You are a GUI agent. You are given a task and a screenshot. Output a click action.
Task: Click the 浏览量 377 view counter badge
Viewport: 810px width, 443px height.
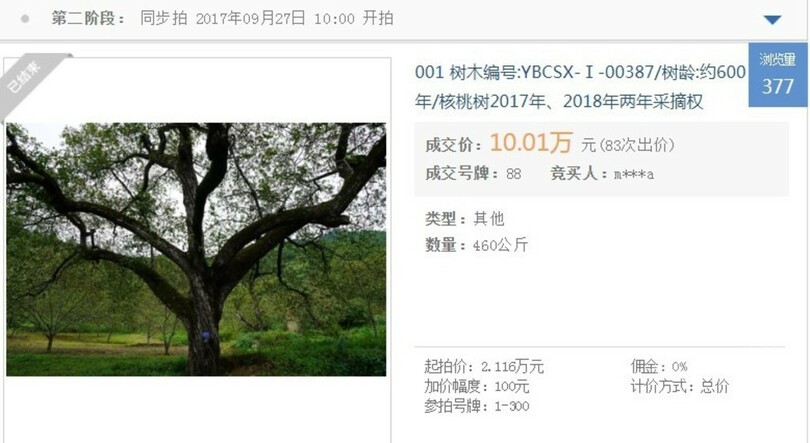tap(777, 75)
